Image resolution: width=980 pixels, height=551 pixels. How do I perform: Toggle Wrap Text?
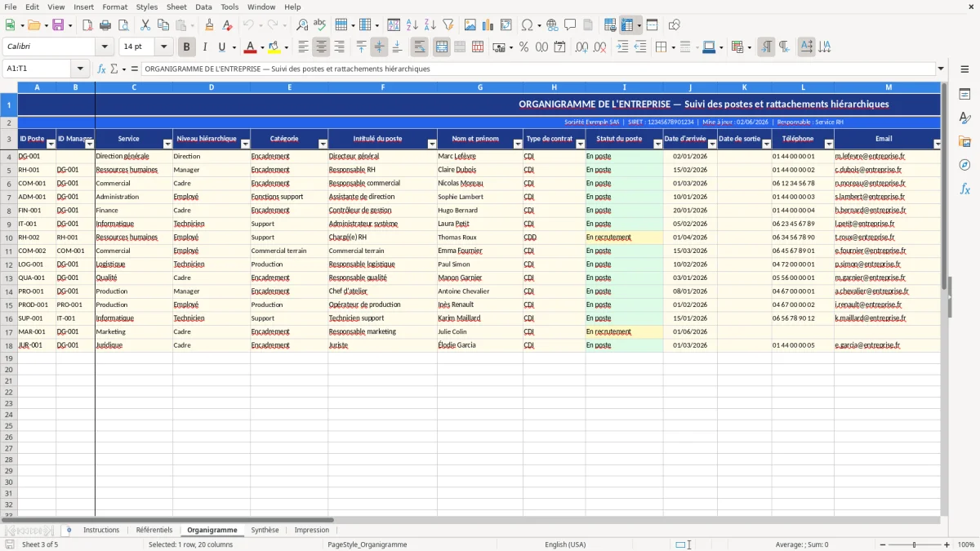click(x=420, y=47)
